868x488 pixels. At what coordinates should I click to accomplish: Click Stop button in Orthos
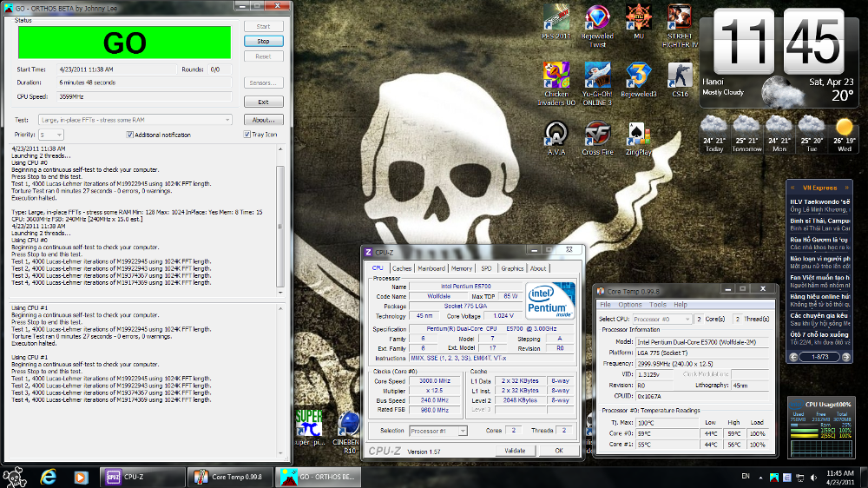[x=264, y=41]
